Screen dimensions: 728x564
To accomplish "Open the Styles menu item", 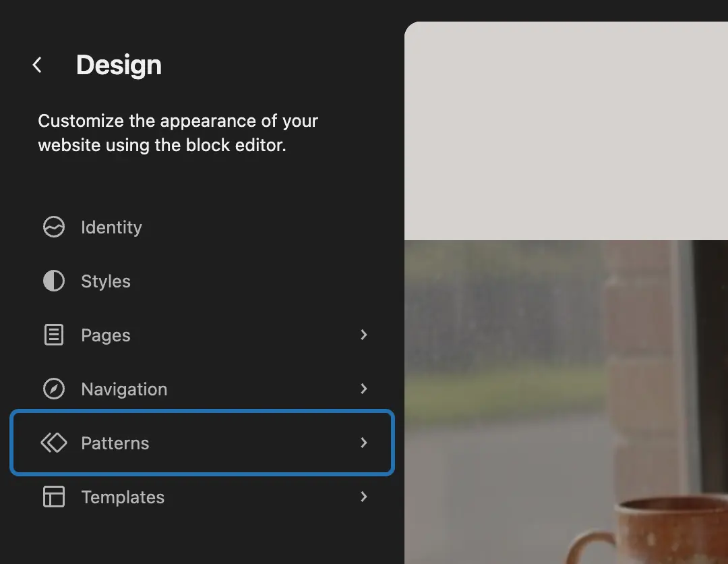I will coord(202,281).
